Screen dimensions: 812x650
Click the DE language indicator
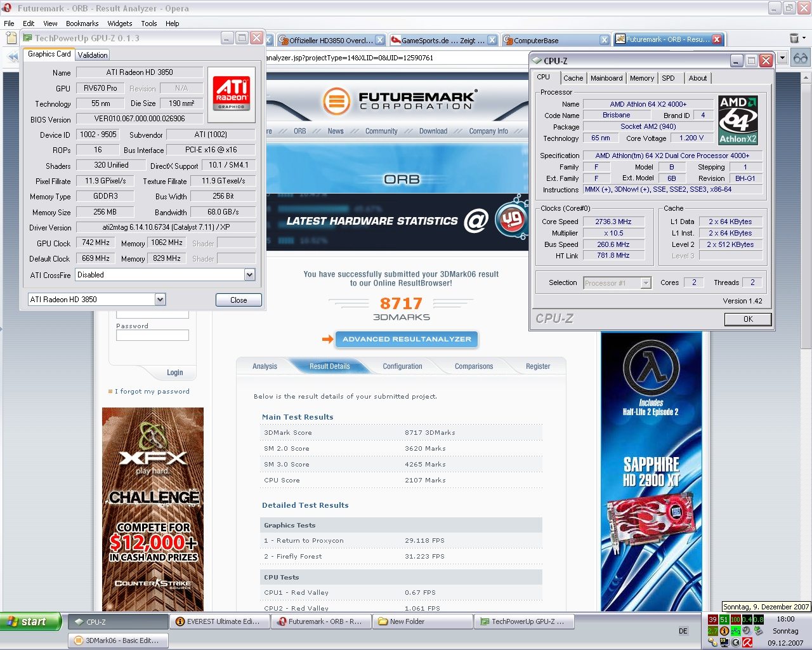(x=683, y=631)
